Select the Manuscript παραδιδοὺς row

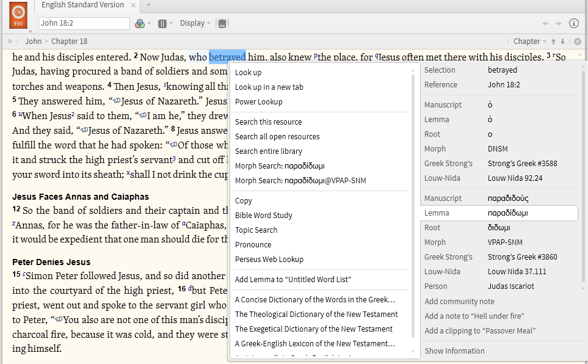[x=500, y=198]
